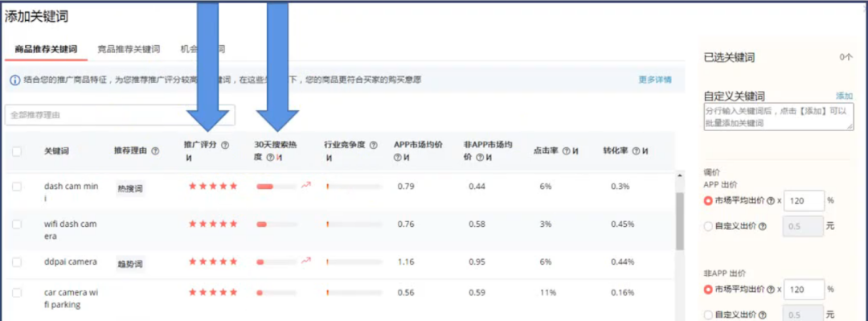Select 非APP 市场平均出价 radio option

[x=708, y=290]
